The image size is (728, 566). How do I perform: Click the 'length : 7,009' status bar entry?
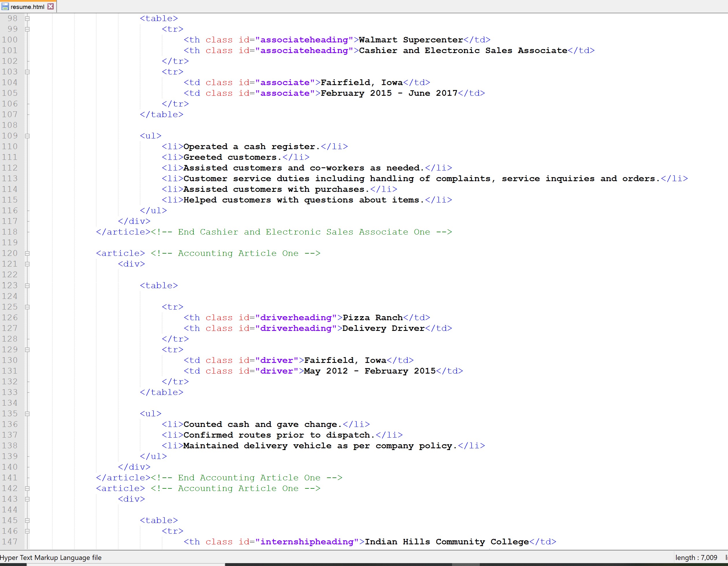tap(696, 558)
